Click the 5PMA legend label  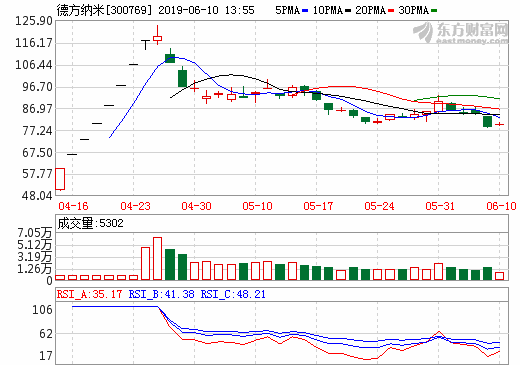click(x=288, y=10)
